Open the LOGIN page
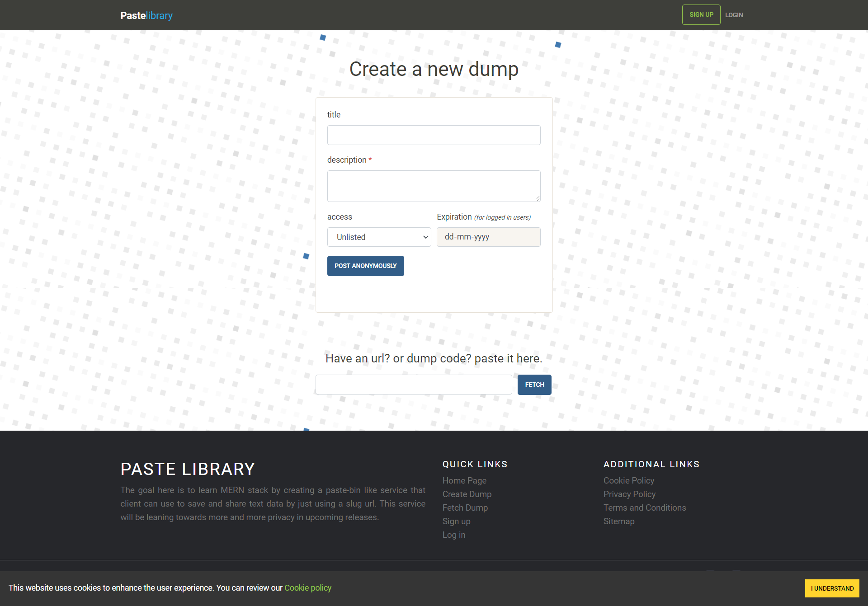The height and width of the screenshot is (606, 868). coord(734,15)
